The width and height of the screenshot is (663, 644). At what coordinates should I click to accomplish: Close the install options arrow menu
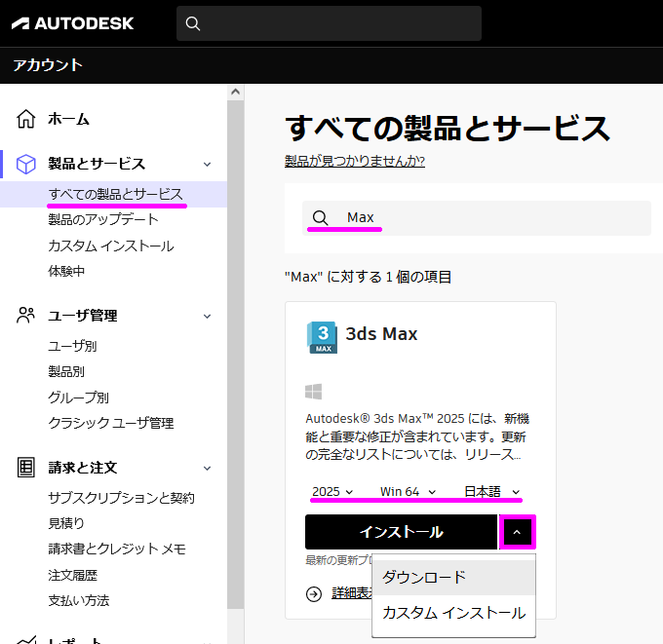point(517,532)
